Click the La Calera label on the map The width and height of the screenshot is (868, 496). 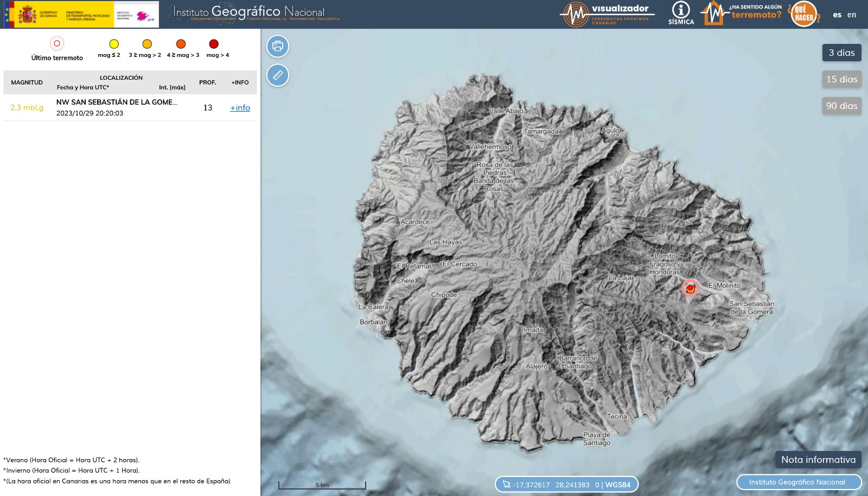pos(373,307)
